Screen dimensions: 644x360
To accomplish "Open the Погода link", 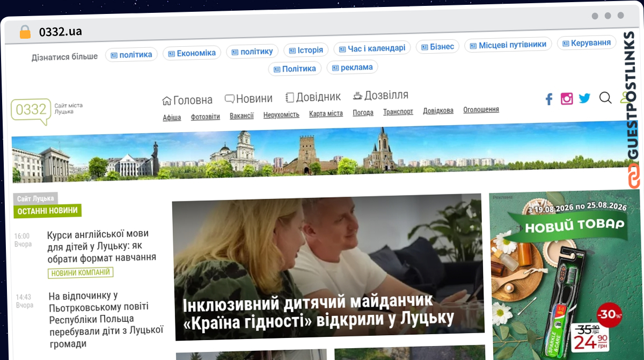I will tap(363, 113).
